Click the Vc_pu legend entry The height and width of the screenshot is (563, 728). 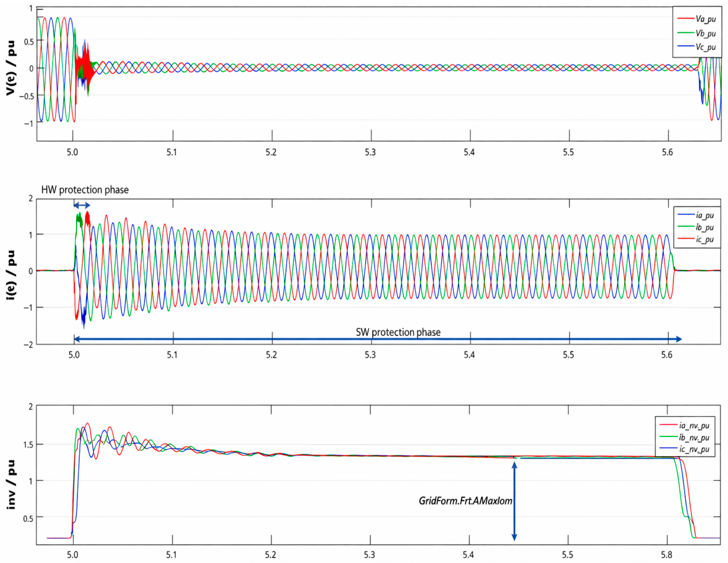click(x=696, y=47)
